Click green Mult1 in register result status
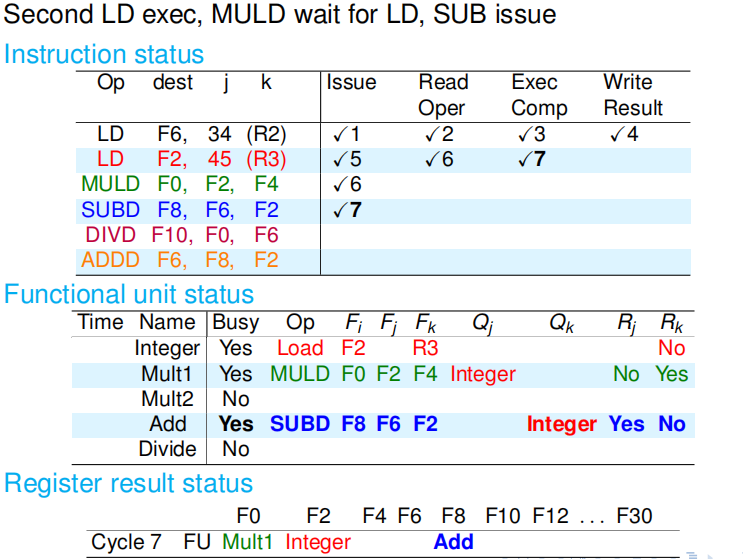Screen dimensions: 743x559 248,542
